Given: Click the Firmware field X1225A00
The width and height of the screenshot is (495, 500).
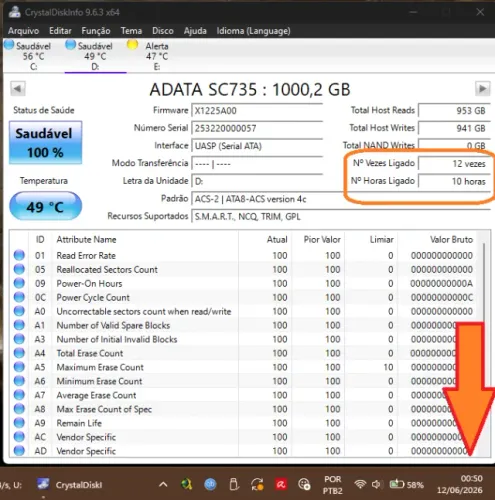Looking at the screenshot, I should (257, 111).
